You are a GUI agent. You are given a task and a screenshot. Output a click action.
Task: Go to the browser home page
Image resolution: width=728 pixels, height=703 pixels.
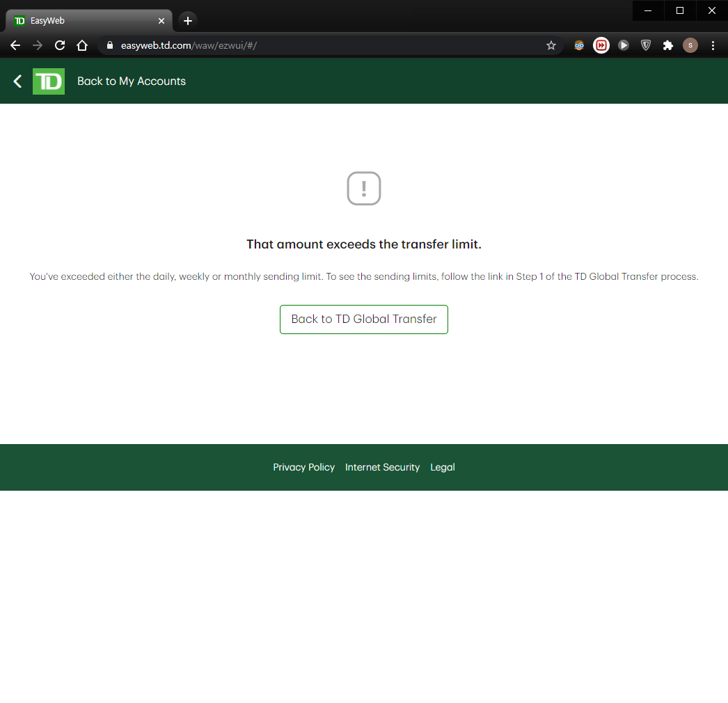82,45
